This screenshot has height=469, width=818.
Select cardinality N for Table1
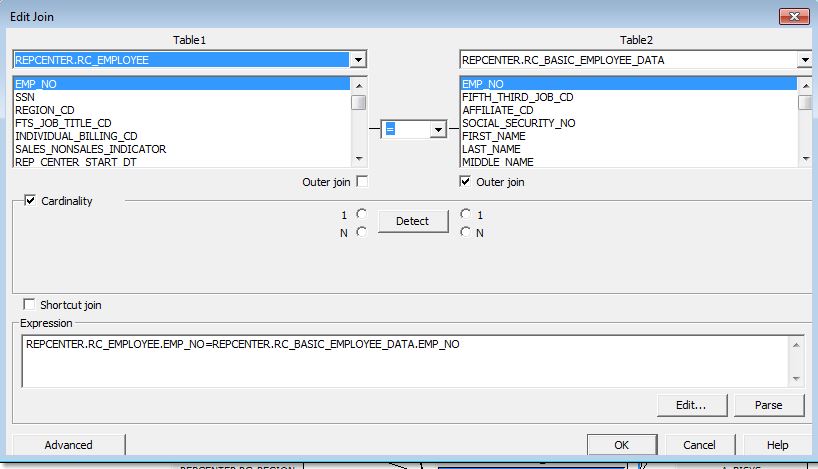pos(361,232)
